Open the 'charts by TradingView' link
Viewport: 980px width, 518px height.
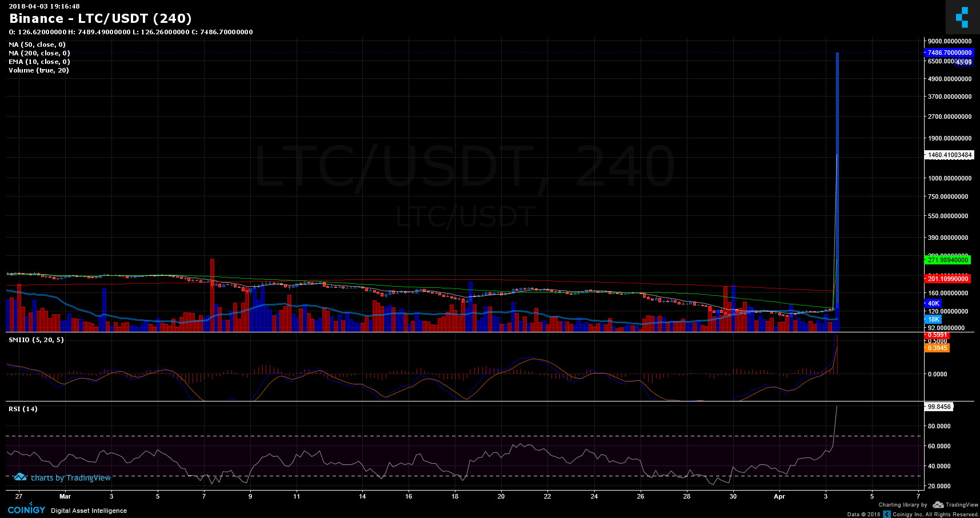click(x=70, y=477)
